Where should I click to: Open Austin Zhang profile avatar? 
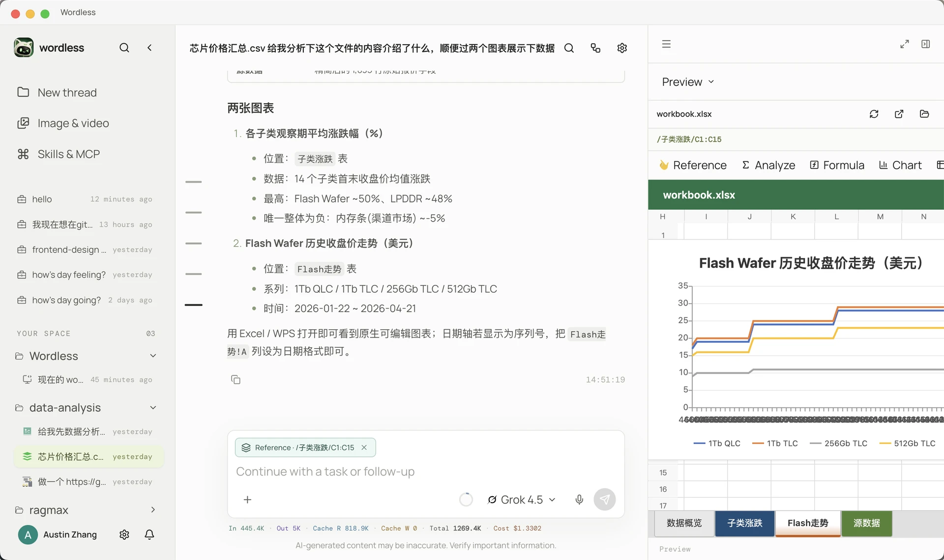[x=28, y=534]
